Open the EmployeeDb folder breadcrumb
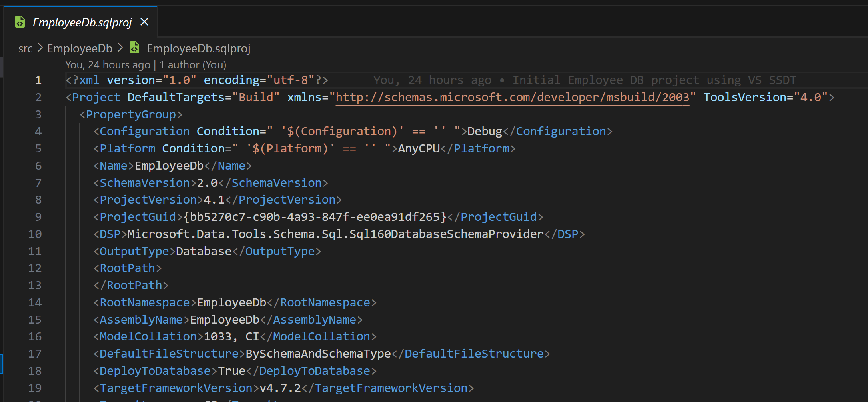Viewport: 868px width, 402px height. pos(80,48)
